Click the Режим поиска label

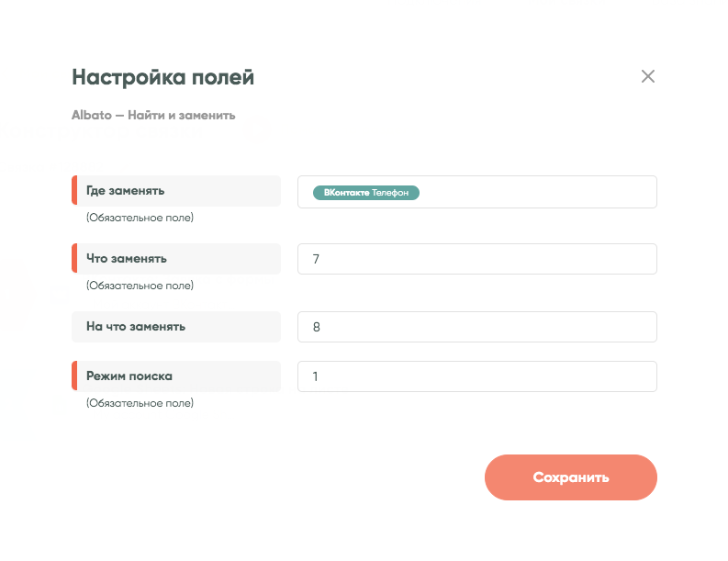pyautogui.click(x=129, y=376)
